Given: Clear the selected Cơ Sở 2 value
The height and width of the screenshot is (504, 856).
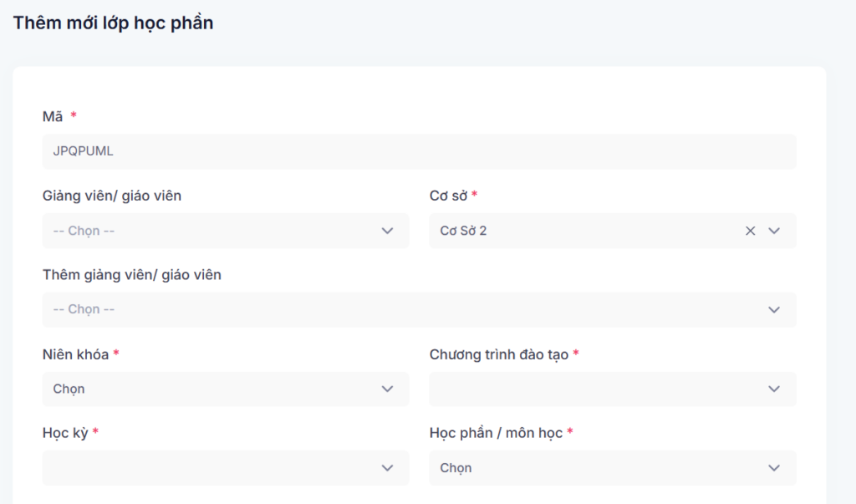Looking at the screenshot, I should pos(750,231).
